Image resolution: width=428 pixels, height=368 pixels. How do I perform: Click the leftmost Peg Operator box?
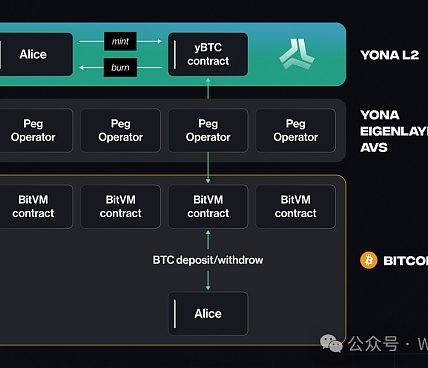[x=36, y=130]
